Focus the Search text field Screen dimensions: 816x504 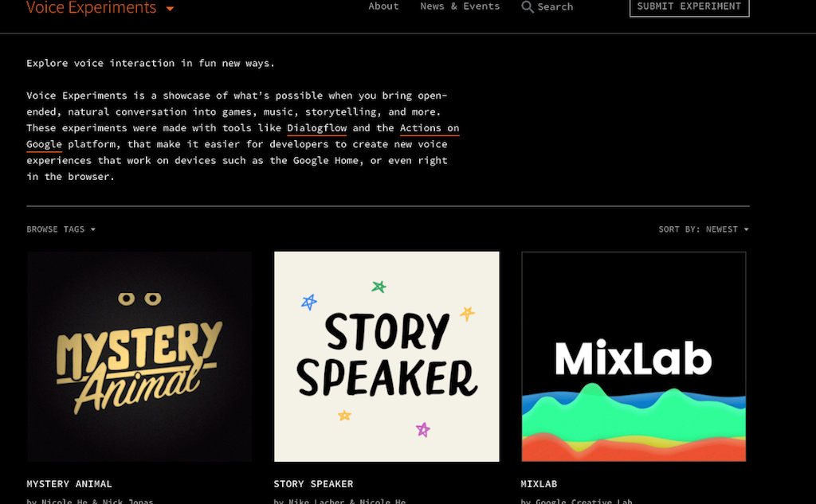[555, 7]
